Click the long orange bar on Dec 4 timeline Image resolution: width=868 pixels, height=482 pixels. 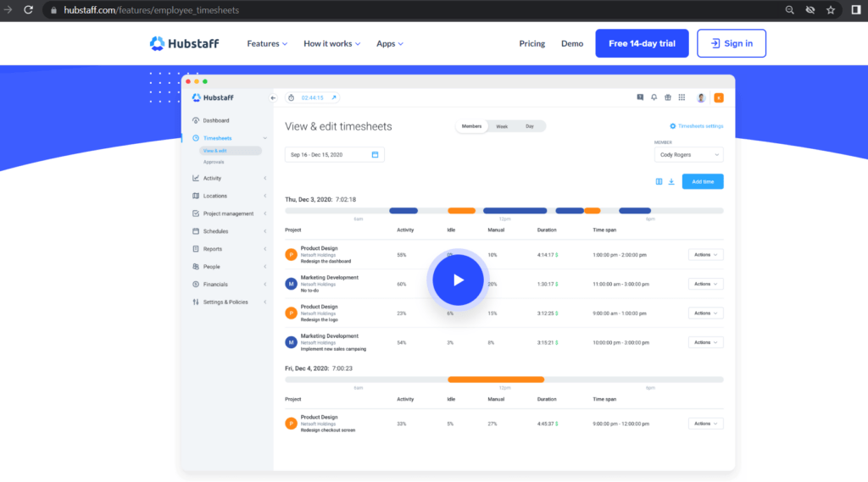[x=496, y=380]
